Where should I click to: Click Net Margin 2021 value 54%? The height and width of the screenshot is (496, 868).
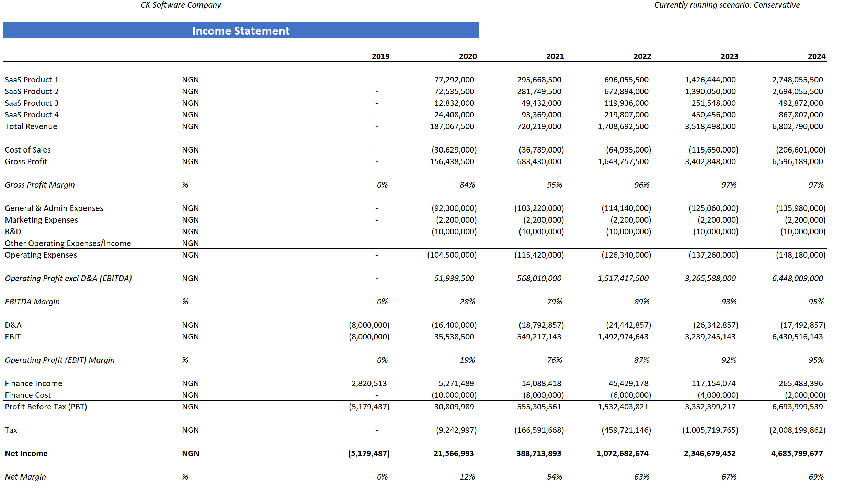click(555, 477)
